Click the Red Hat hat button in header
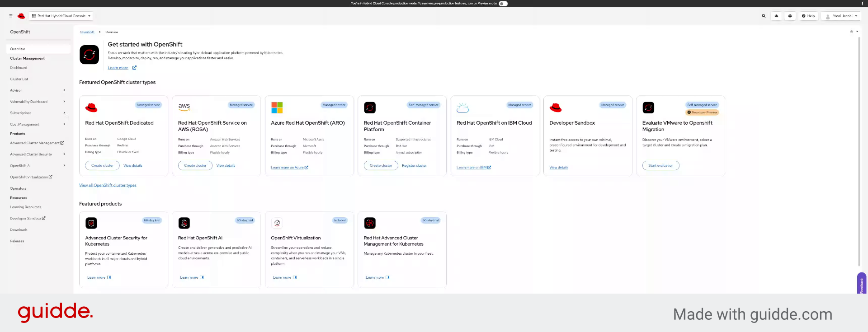This screenshot has height=332, width=868. coord(777,16)
